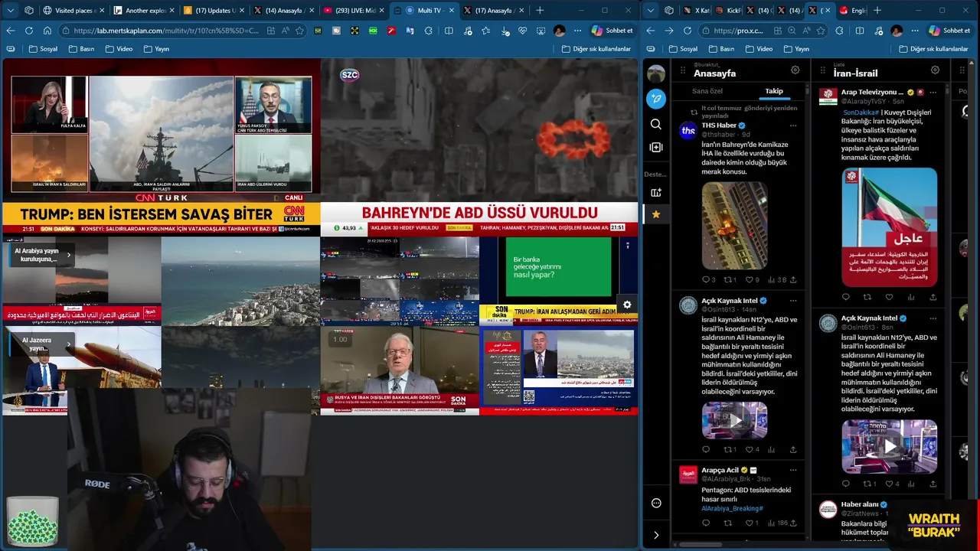Switch to the YouTube LIVE tab in left browser
Viewport: 980px width, 551px height.
(354, 10)
